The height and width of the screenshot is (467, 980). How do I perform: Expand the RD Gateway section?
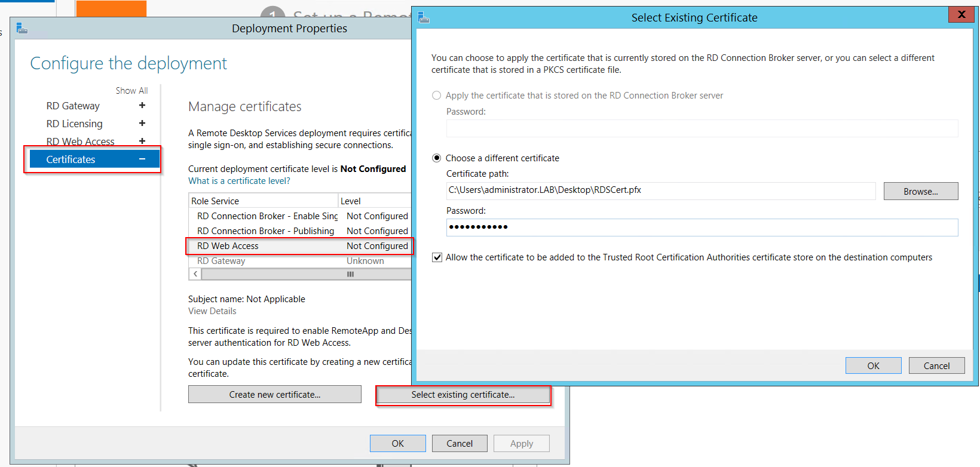142,106
